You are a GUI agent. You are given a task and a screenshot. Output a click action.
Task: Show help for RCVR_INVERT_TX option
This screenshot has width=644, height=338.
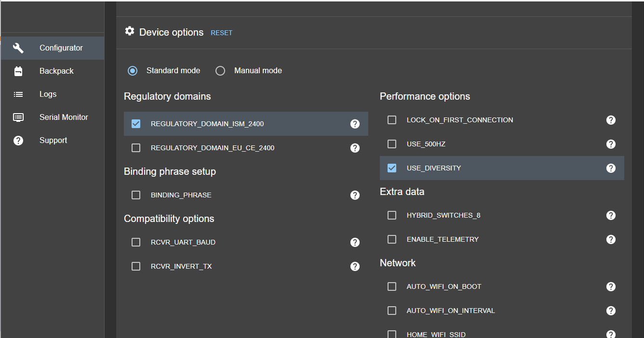[x=355, y=266]
